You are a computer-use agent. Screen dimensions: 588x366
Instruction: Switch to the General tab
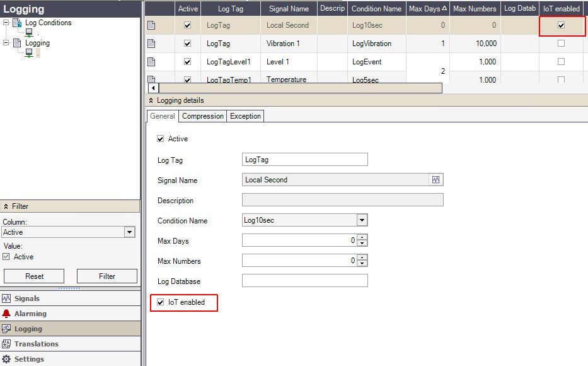pyautogui.click(x=163, y=116)
